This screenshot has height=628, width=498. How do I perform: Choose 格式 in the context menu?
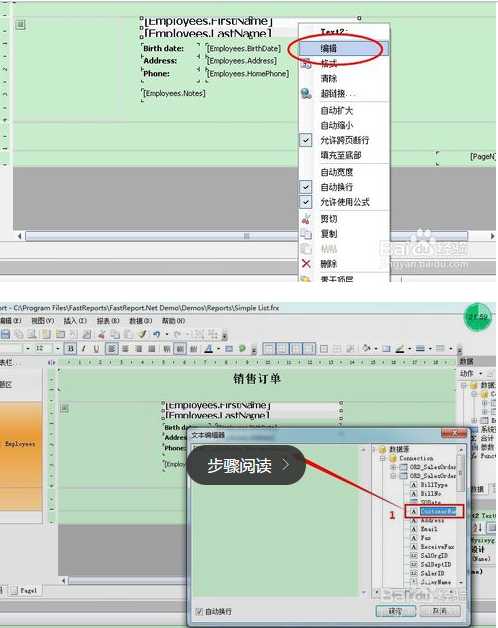click(343, 63)
